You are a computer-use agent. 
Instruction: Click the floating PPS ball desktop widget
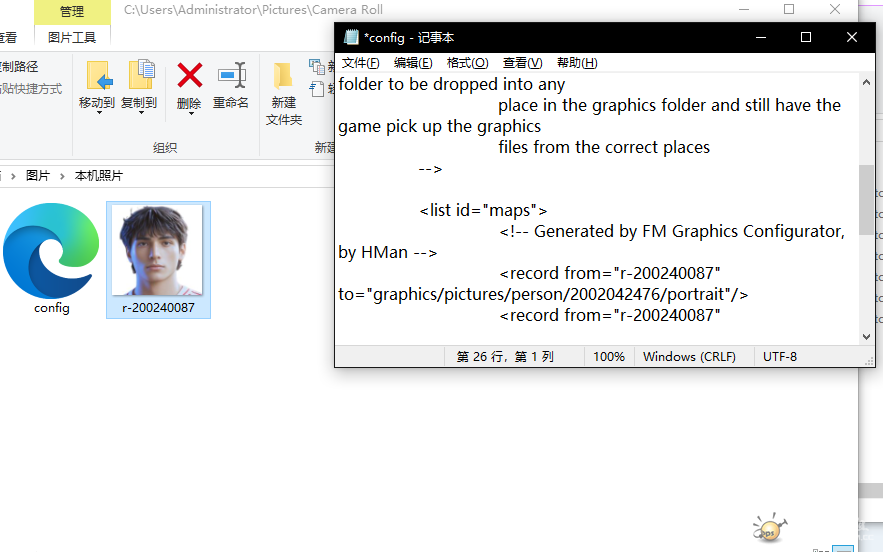click(769, 528)
